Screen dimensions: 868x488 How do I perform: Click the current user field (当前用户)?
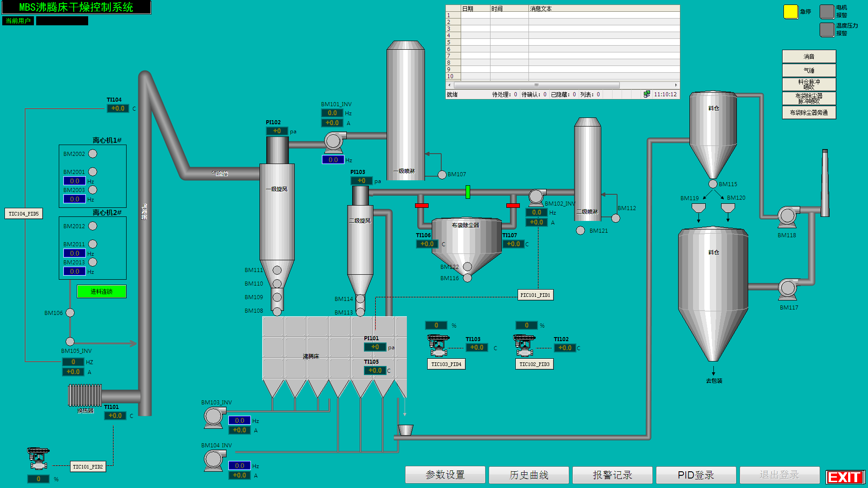click(62, 21)
